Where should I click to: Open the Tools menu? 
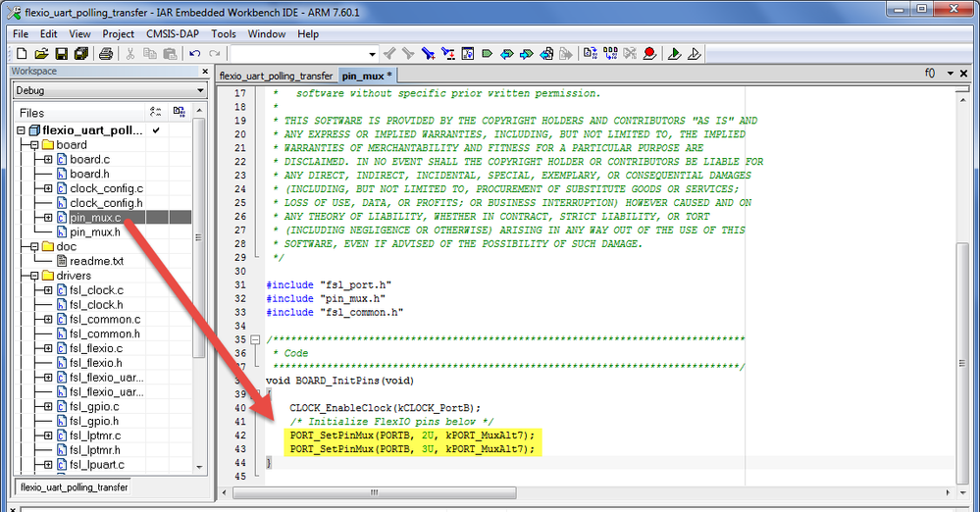pyautogui.click(x=223, y=33)
